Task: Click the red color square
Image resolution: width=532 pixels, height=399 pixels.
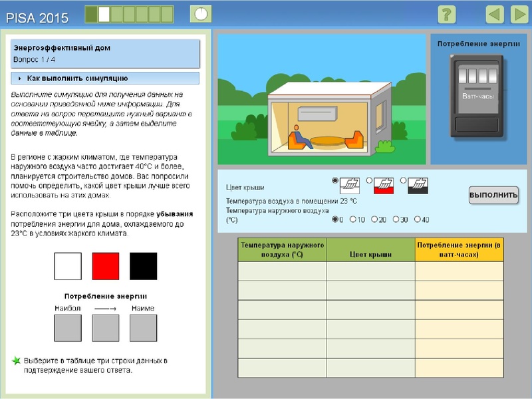Action: point(106,266)
